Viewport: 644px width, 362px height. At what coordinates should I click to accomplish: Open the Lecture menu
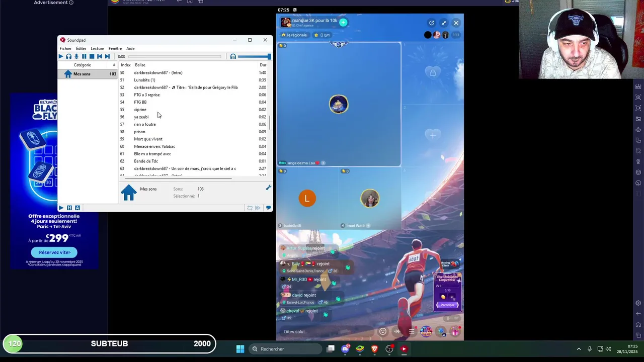tap(97, 48)
